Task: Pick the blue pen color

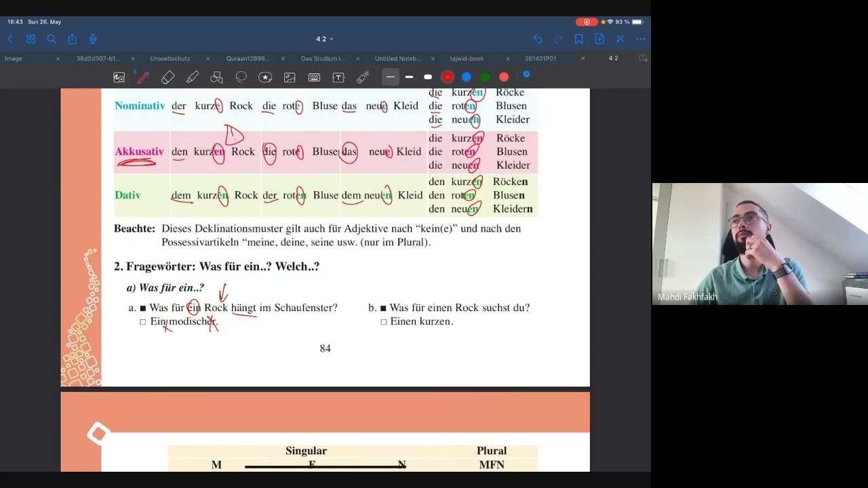Action: pyautogui.click(x=467, y=77)
